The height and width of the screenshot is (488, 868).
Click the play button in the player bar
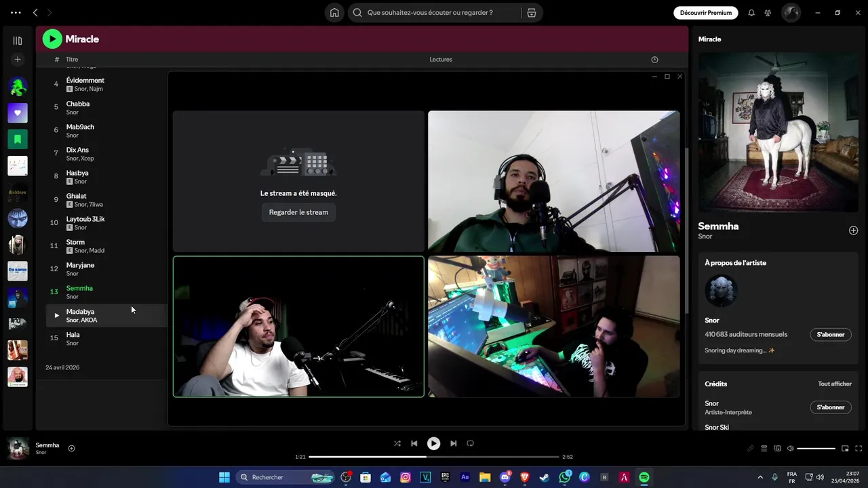click(x=433, y=443)
